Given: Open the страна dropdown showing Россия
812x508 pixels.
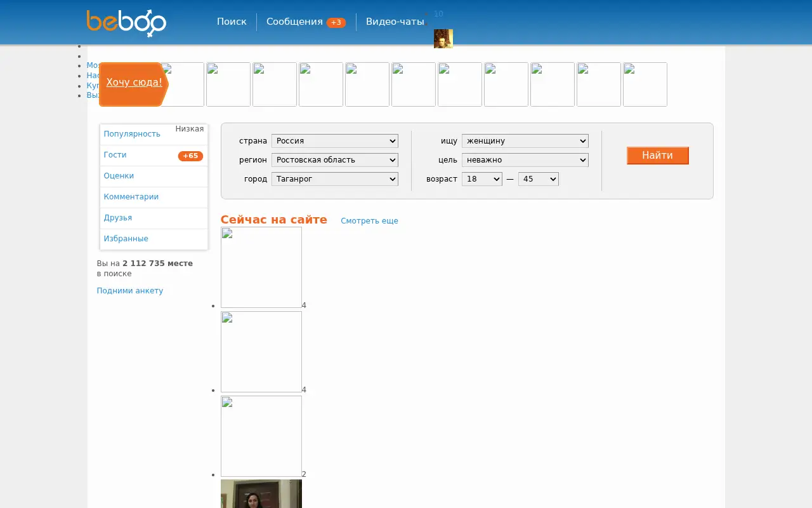Looking at the screenshot, I should [x=335, y=141].
